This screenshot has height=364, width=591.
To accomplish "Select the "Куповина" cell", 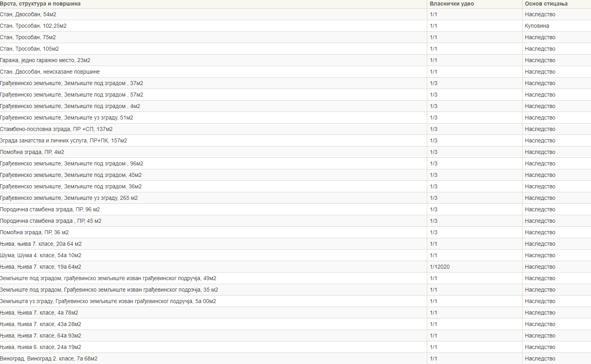I will click(x=537, y=26).
